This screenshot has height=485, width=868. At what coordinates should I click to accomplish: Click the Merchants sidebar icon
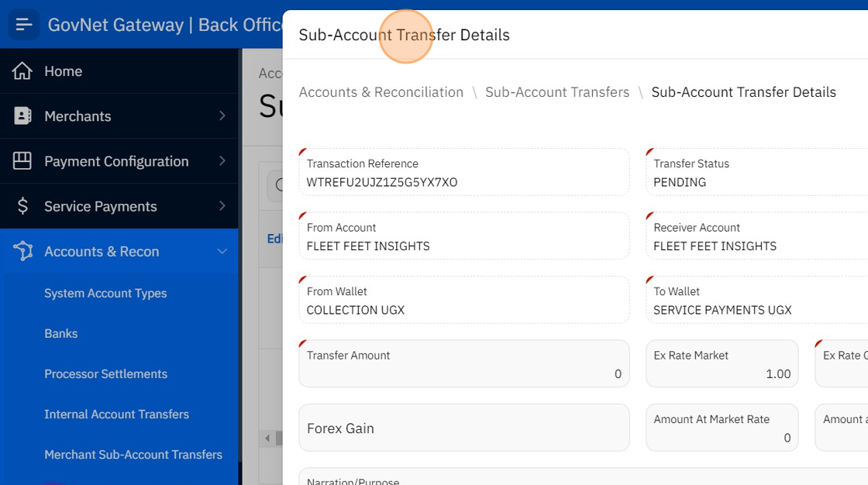[22, 116]
